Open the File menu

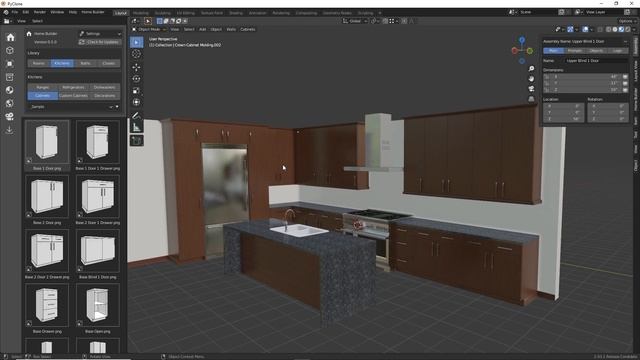click(x=15, y=12)
